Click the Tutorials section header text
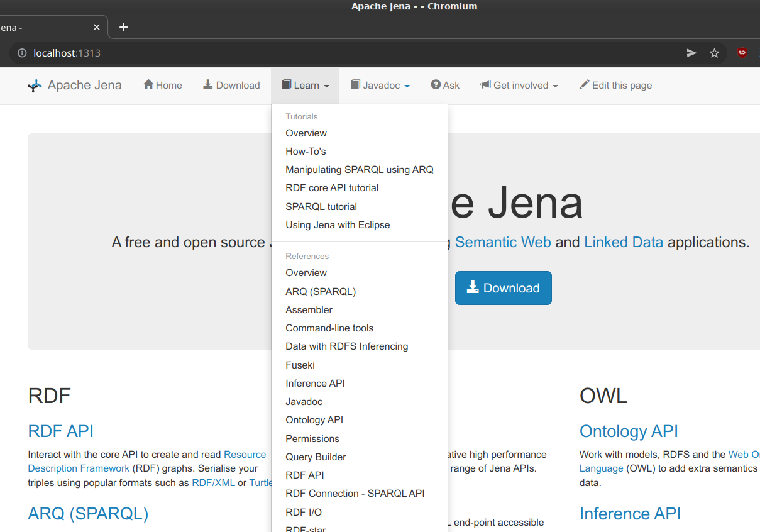The image size is (760, 532). 302,117
